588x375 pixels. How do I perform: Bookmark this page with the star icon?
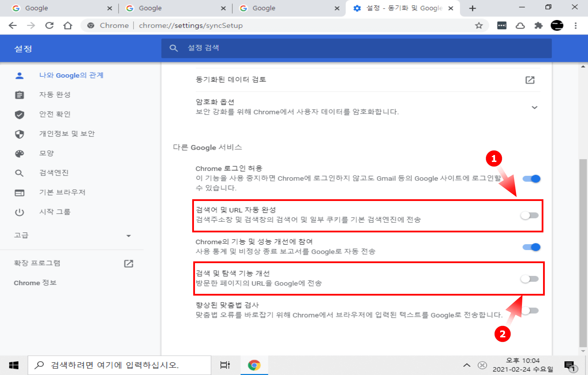[479, 26]
